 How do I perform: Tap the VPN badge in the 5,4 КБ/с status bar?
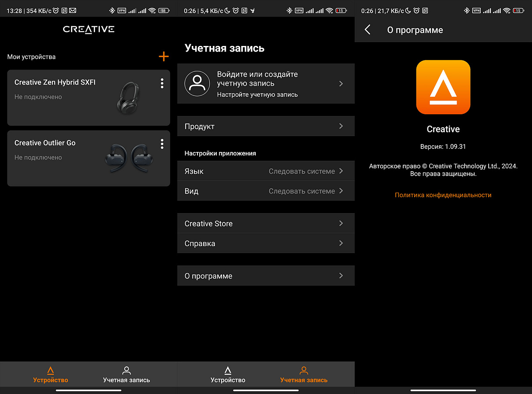coord(299,11)
